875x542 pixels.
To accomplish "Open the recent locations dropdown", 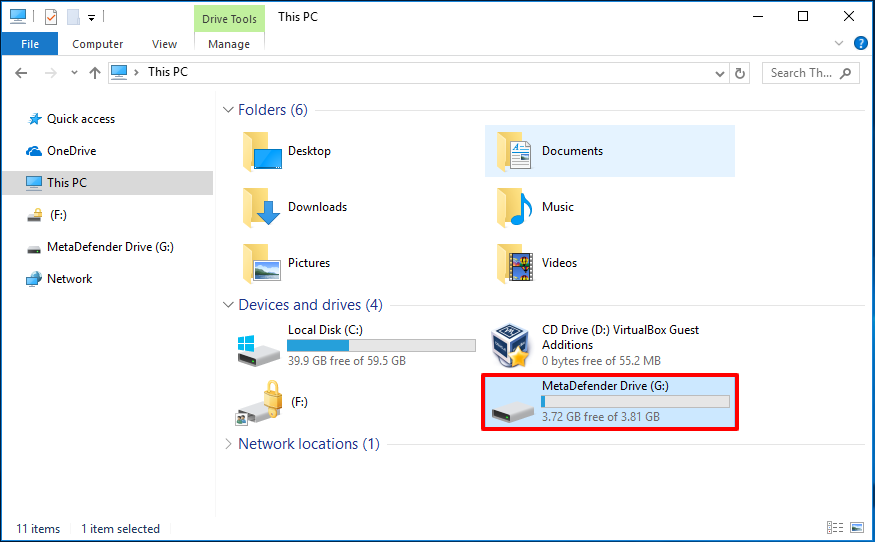I will click(74, 73).
